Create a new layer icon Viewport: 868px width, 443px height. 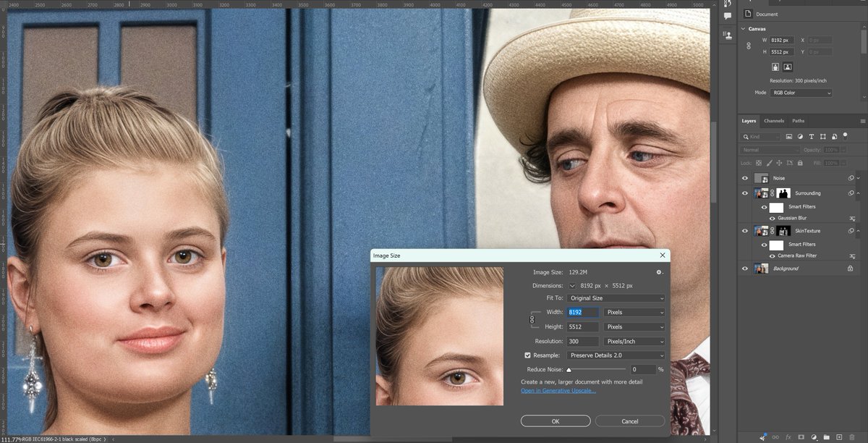[841, 437]
